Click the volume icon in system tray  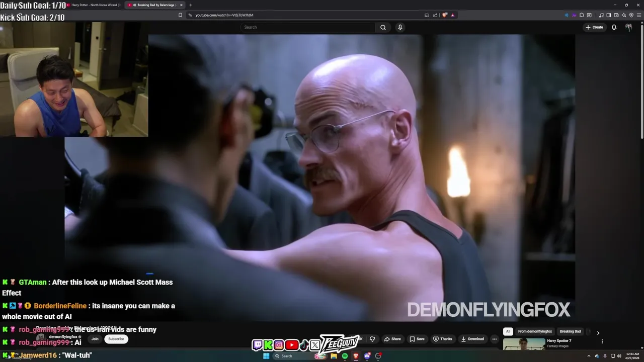tap(619, 356)
